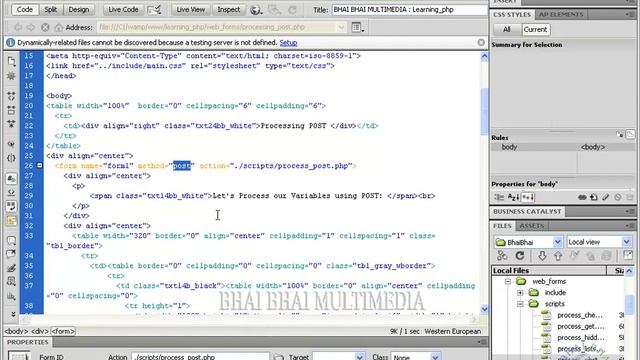Image resolution: width=640 pixels, height=360 pixels.
Task: Switch to Split view
Action: coord(51,9)
